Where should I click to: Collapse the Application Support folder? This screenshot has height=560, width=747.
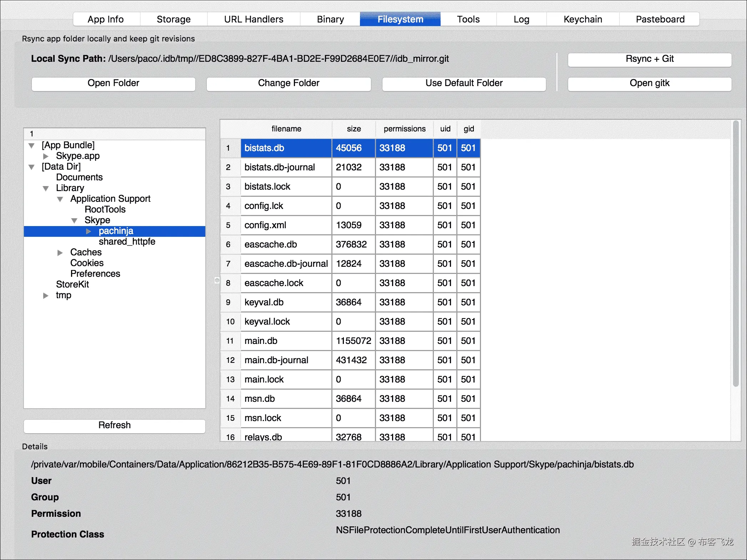(x=60, y=199)
